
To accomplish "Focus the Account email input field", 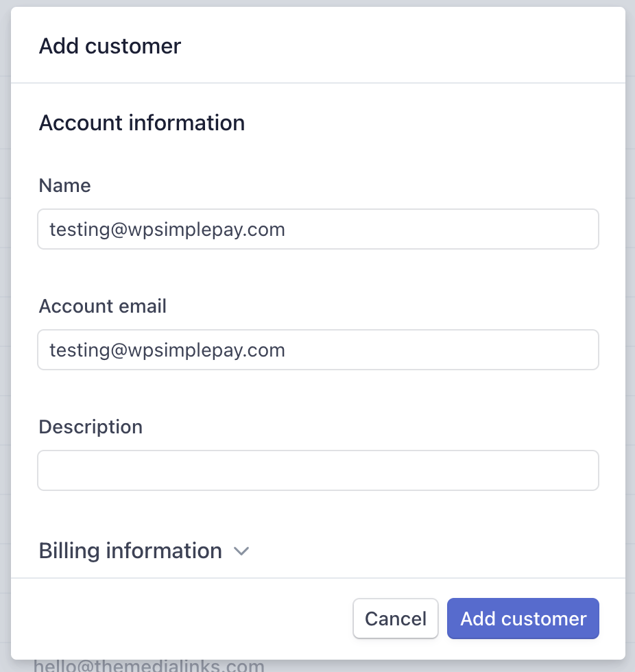I will tap(439, 350).
